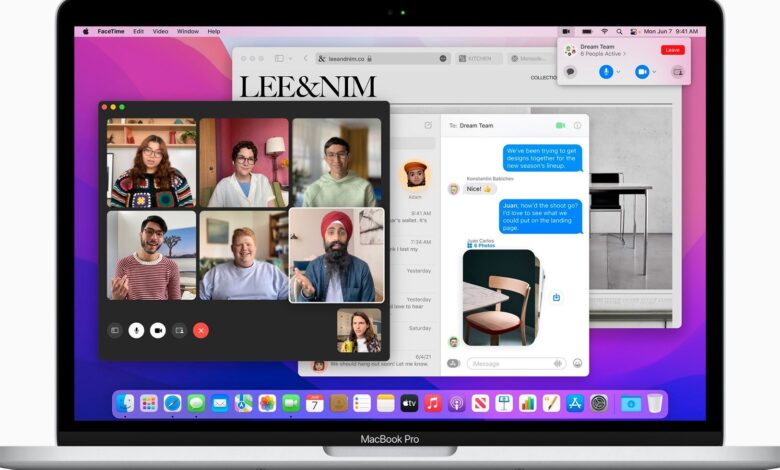Image resolution: width=780 pixels, height=470 pixels.
Task: Click Leave button in Dream Team panel
Action: point(673,50)
